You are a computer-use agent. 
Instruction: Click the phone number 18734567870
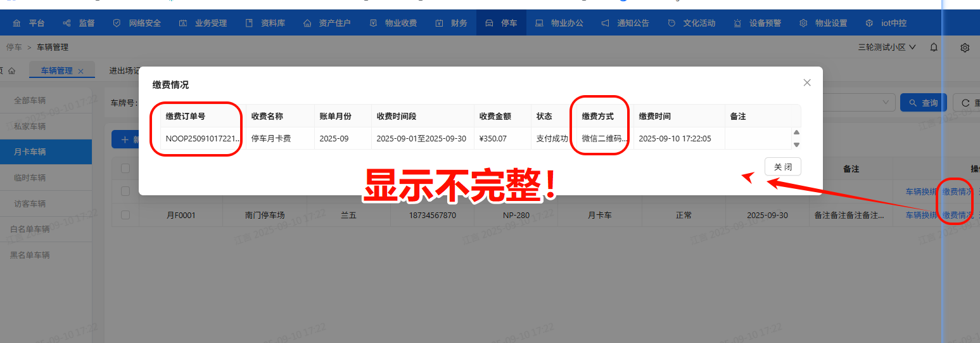433,215
